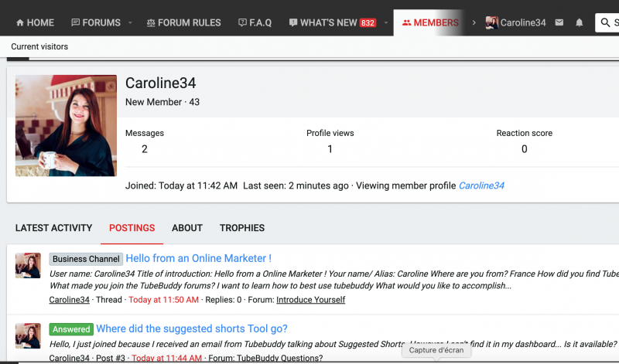This screenshot has height=364, width=619.
Task: Open the Forum Rules page
Action: point(183,22)
